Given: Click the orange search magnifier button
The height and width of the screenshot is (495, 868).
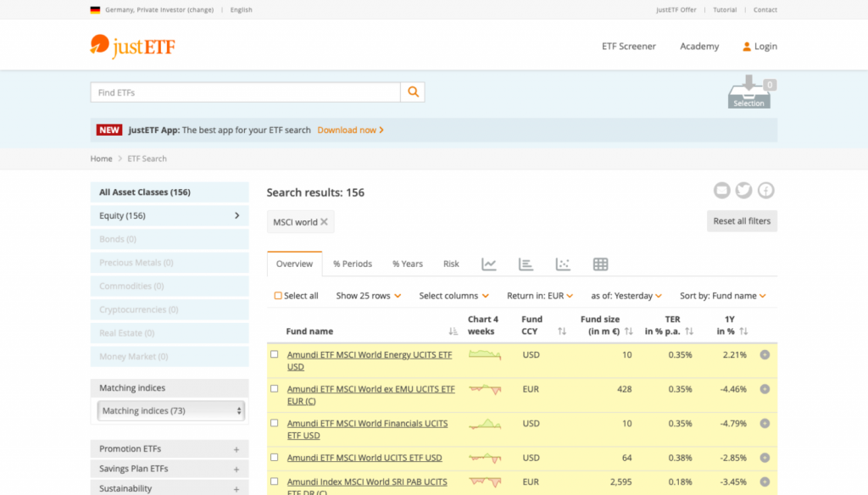Looking at the screenshot, I should coord(413,92).
